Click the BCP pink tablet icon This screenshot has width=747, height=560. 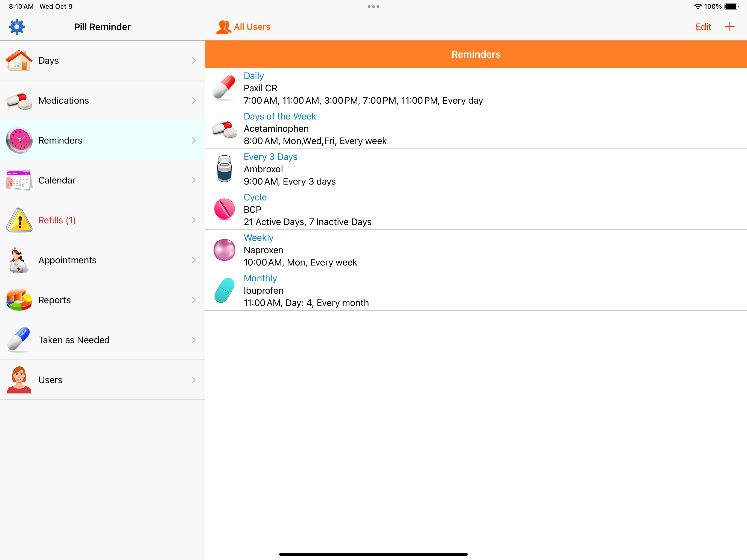pos(224,209)
